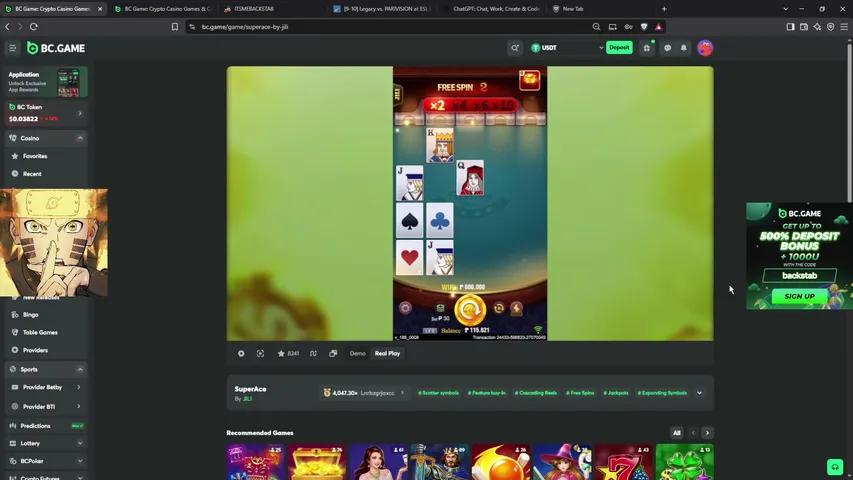Open the Application rewards banner
Viewport: 853px width, 480px height.
click(46, 82)
